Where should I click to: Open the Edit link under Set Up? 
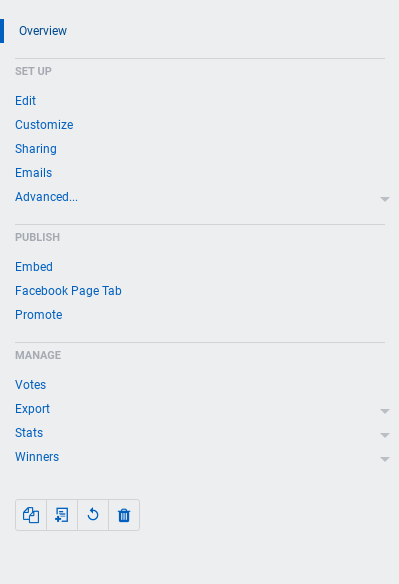point(25,101)
